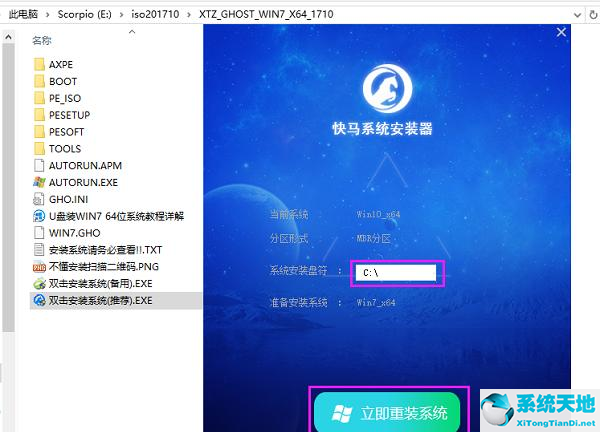Screen dimensions: 600x432
Task: Select the BOOT folder name
Action: 63,82
